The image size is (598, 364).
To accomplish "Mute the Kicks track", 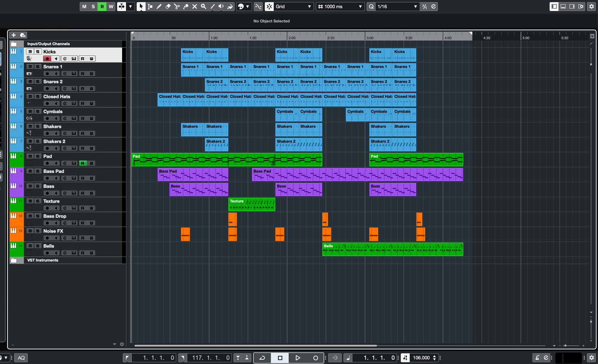I will (30, 52).
